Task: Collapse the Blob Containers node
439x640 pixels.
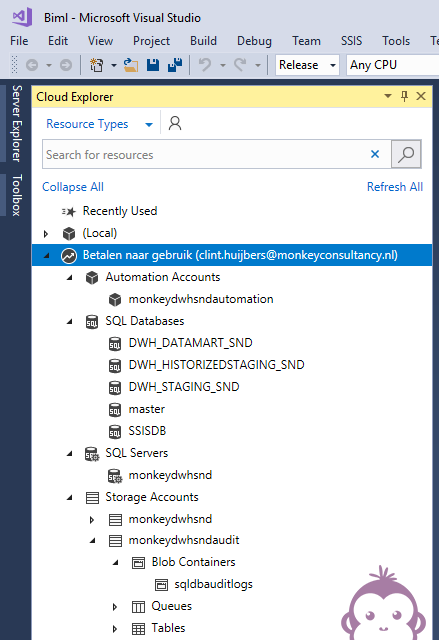Action: coord(116,563)
